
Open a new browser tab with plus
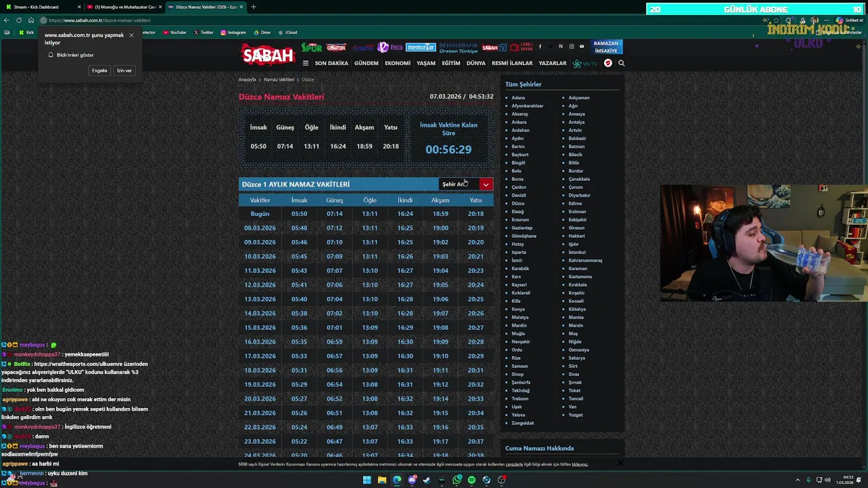(x=254, y=7)
